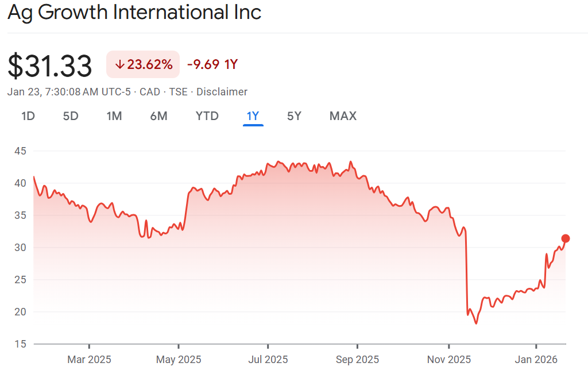Click the Nov 2025 axis label
Image resolution: width=588 pixels, height=378 pixels.
(448, 360)
